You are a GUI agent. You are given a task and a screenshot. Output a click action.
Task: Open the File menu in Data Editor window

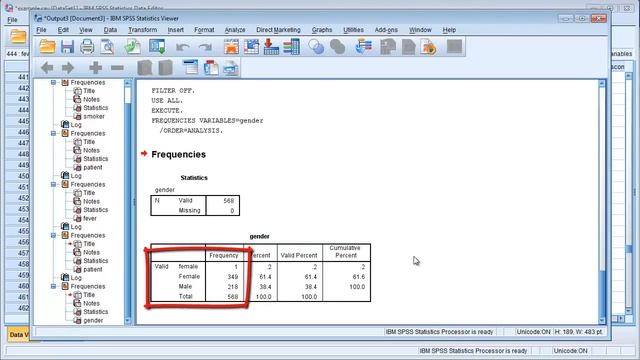12,20
